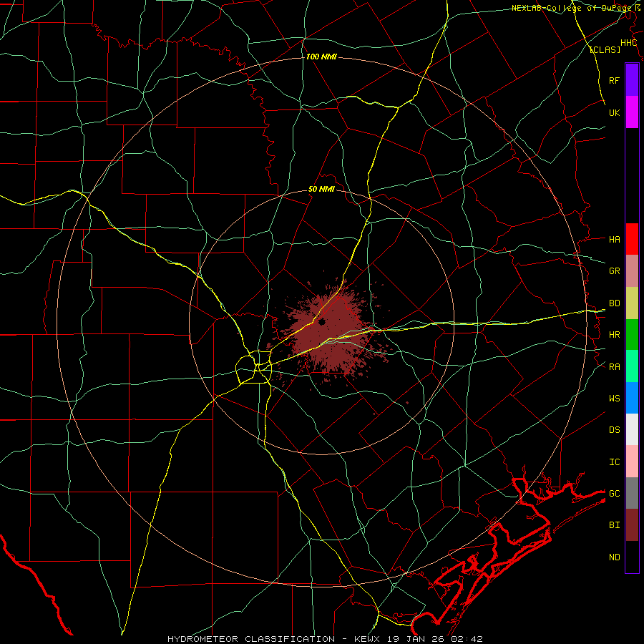Click the 'ND' legend label
644x644 pixels.
point(614,557)
